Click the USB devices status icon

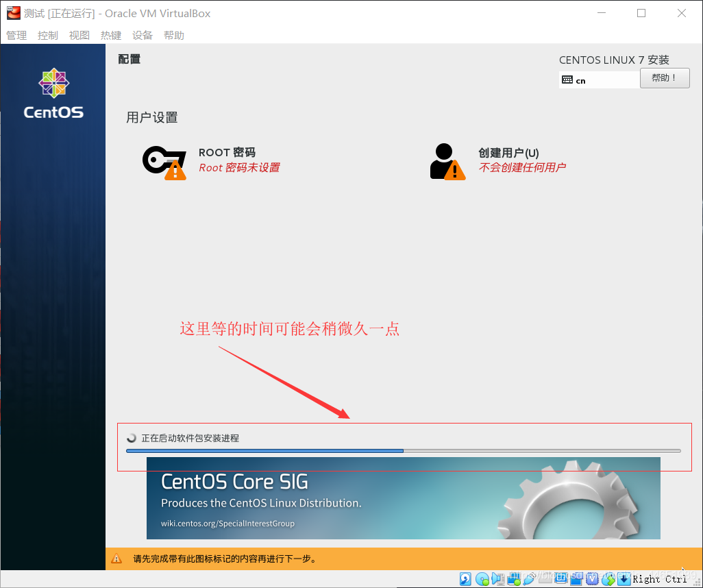coord(529,578)
